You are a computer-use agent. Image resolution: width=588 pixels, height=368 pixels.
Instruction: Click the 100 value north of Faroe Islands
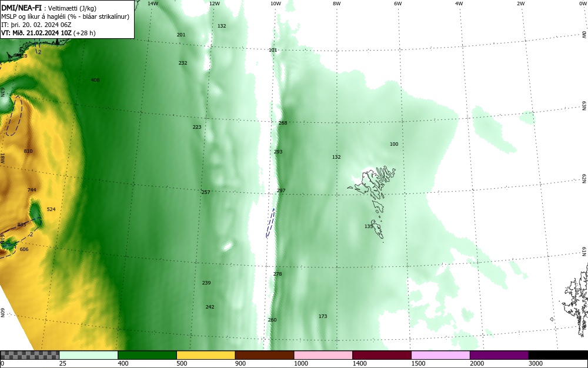pyautogui.click(x=394, y=144)
